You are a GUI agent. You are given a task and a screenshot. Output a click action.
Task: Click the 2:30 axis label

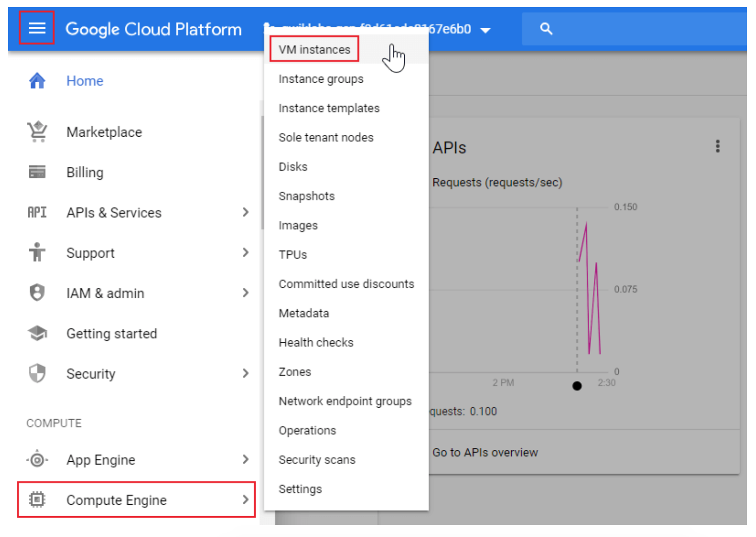click(x=606, y=383)
